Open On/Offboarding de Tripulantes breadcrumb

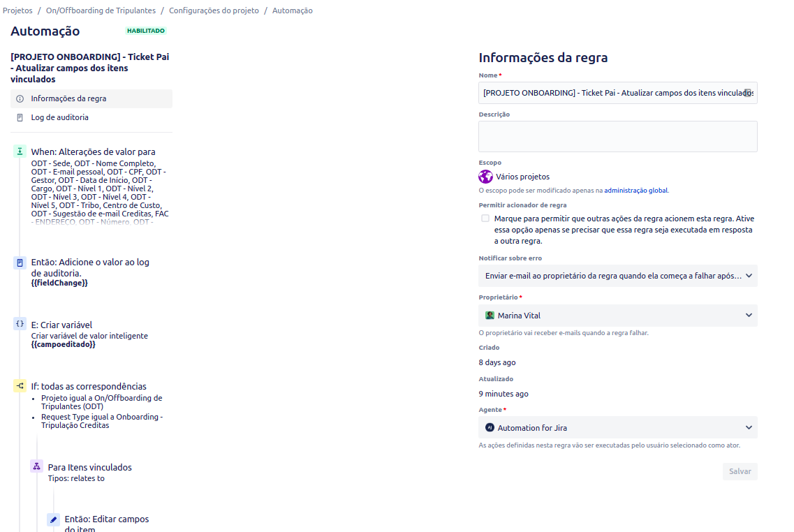101,10
